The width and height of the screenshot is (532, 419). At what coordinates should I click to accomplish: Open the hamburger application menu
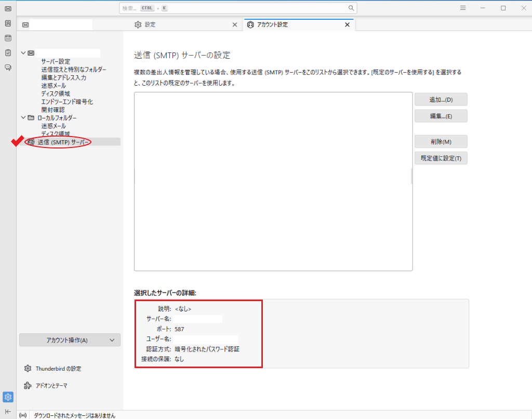coord(463,8)
